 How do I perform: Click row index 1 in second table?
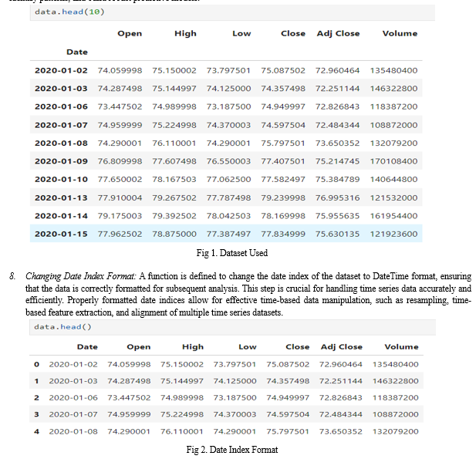(37, 381)
